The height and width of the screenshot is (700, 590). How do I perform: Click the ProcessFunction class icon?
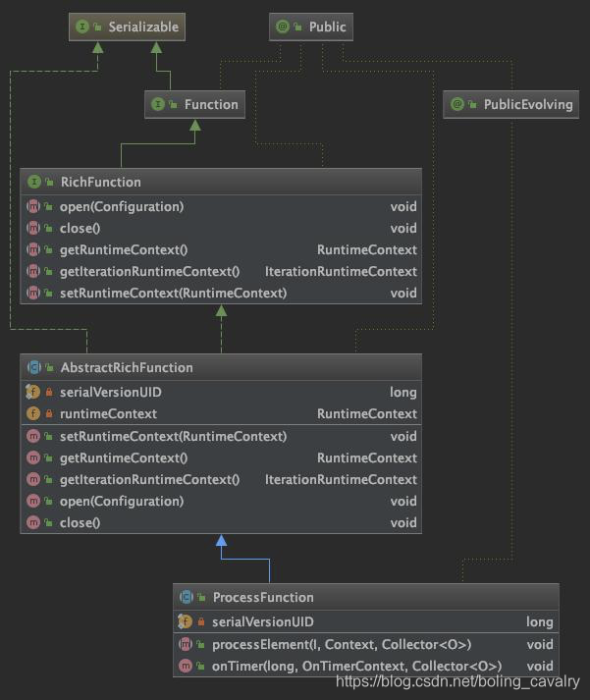point(187,597)
